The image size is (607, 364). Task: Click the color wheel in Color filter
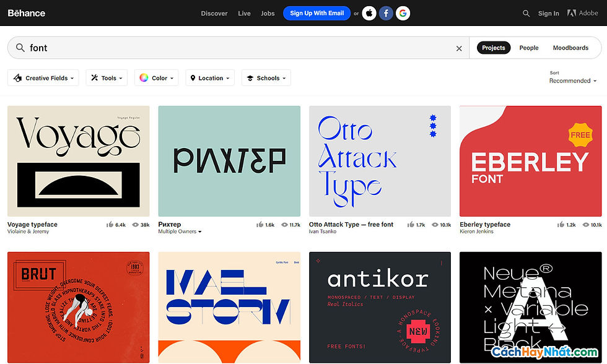[144, 78]
